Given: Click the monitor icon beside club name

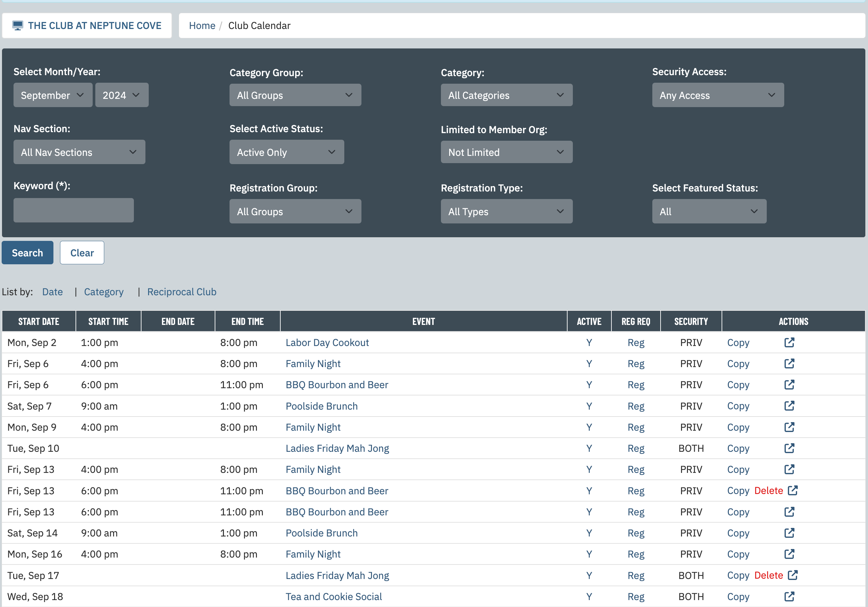Looking at the screenshot, I should click(17, 25).
